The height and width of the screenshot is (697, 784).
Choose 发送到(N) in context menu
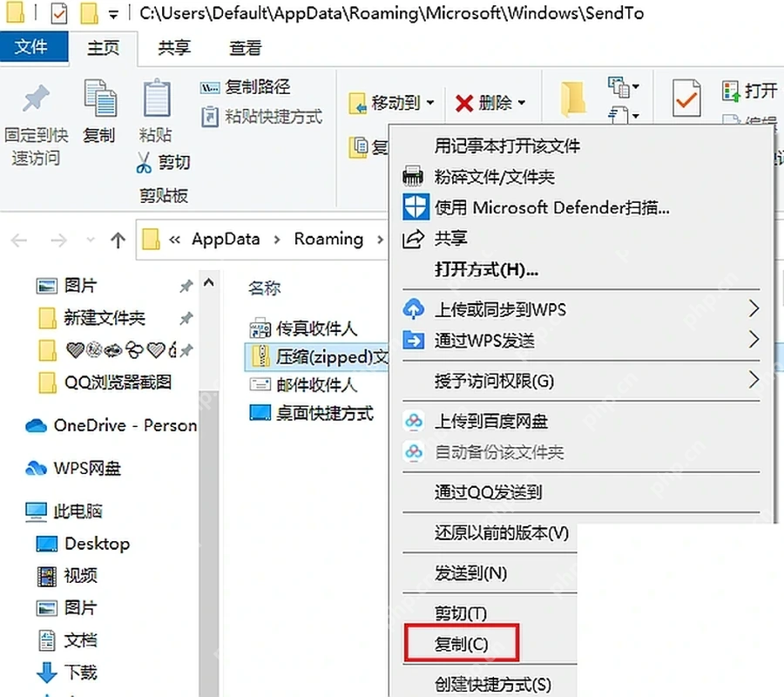click(x=470, y=573)
